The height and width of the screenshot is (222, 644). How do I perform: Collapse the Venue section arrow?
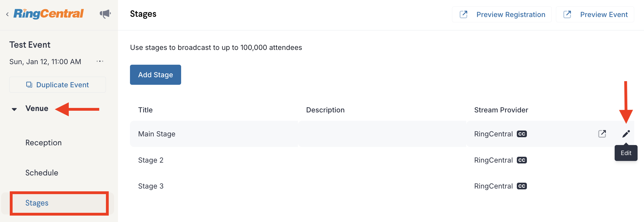[14, 109]
